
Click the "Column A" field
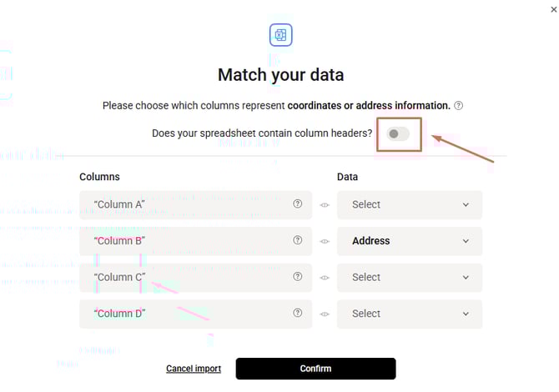pos(184,204)
